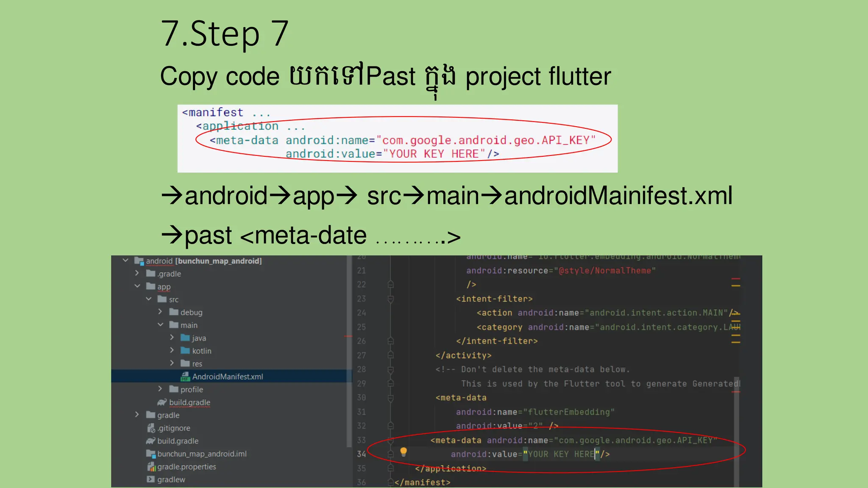868x488 pixels.
Task: Click "@style/NormalTheme" resource value
Action: coord(605,270)
